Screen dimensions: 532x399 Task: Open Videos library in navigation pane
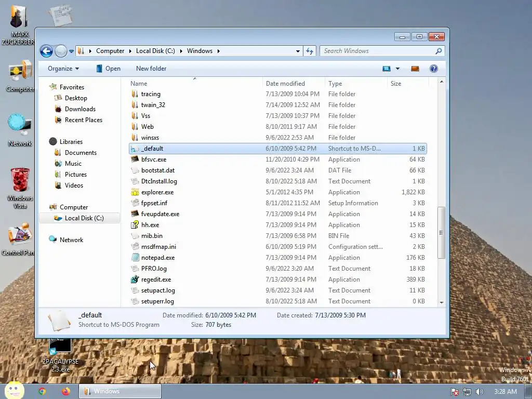click(x=74, y=185)
